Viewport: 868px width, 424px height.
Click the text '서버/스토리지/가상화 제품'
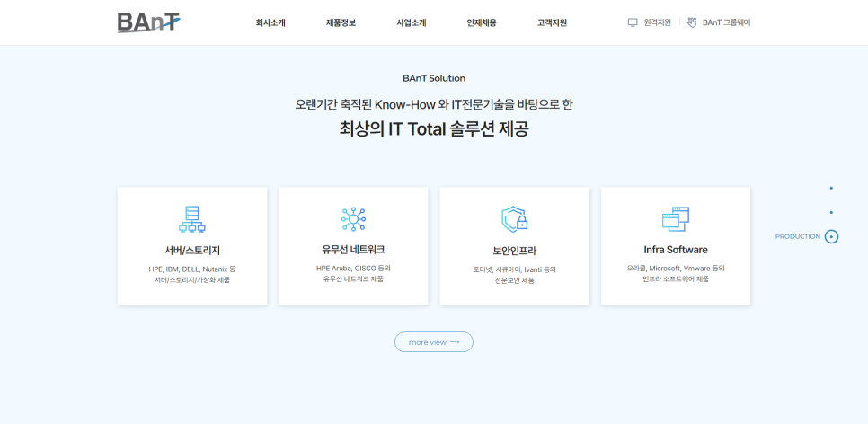[x=192, y=280]
